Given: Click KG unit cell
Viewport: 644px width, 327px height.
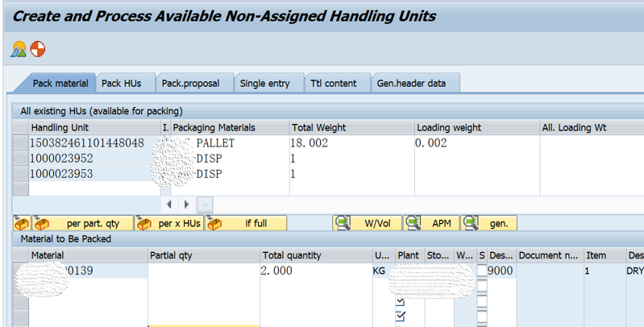Looking at the screenshot, I should point(383,271).
